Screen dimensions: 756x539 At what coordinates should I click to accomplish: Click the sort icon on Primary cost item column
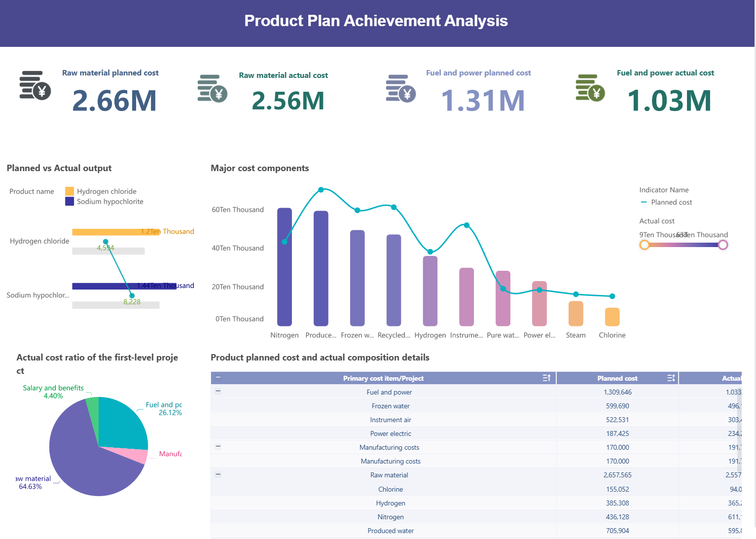coord(546,378)
